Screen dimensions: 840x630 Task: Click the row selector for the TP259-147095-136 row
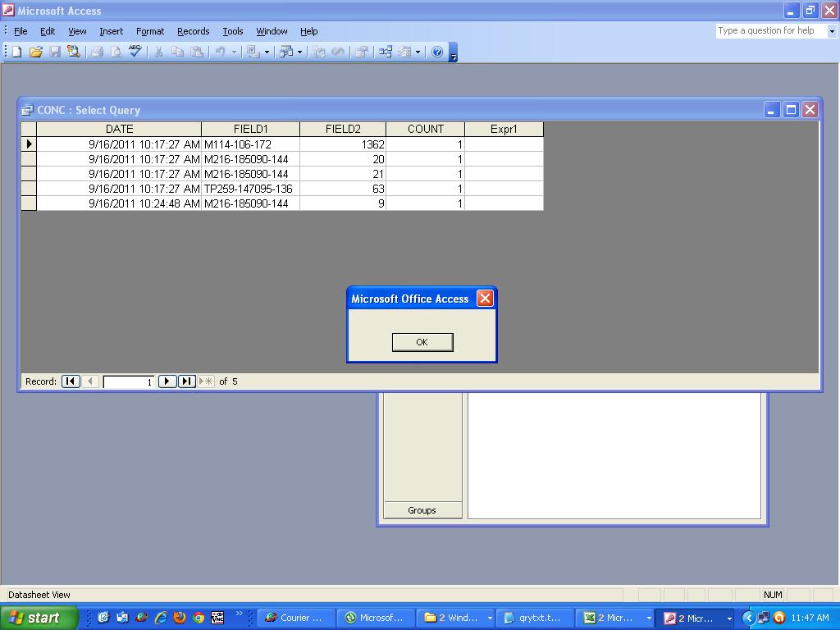[29, 189]
